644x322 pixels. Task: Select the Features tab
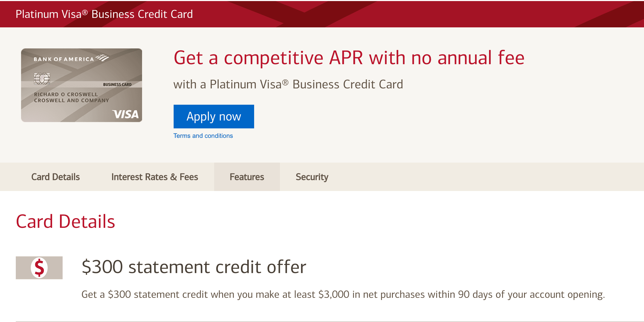(247, 177)
